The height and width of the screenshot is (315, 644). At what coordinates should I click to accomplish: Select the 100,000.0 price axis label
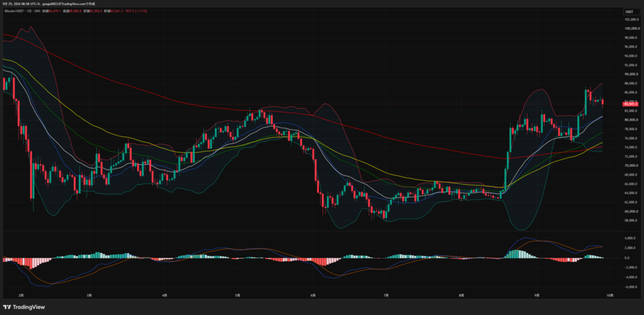point(630,28)
